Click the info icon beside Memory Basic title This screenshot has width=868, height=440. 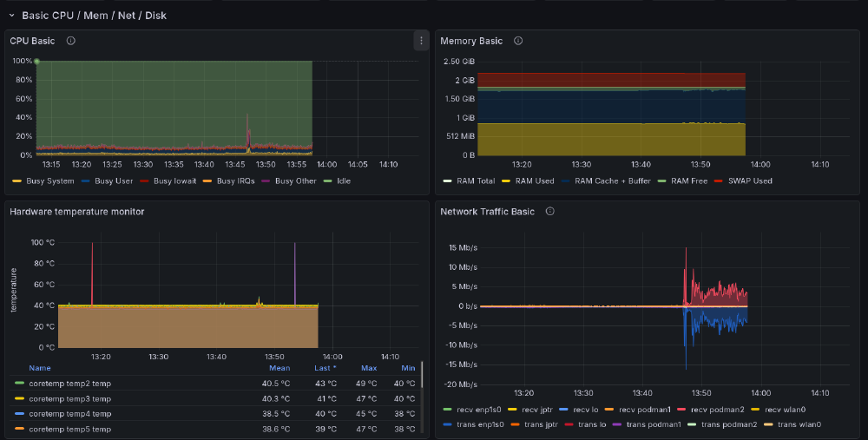[518, 41]
